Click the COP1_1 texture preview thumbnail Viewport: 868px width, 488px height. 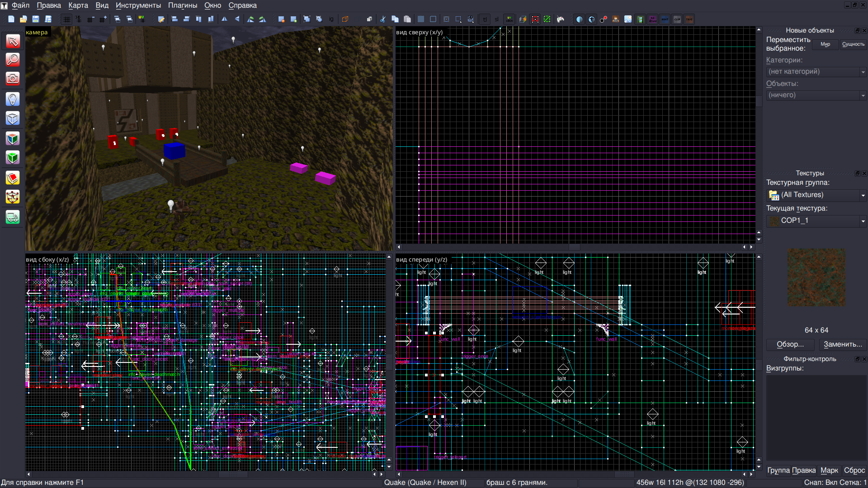[x=816, y=277]
